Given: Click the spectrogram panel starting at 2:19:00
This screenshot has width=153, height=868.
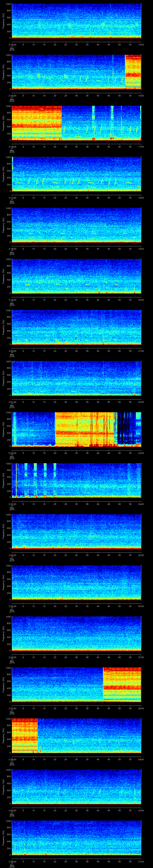Looking at the screenshot, I should (x=77, y=276).
